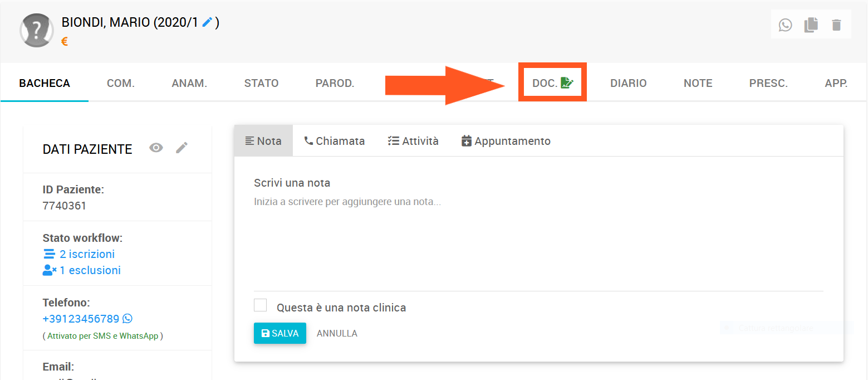
Task: Click the phone number +39123456789
Action: (81, 319)
